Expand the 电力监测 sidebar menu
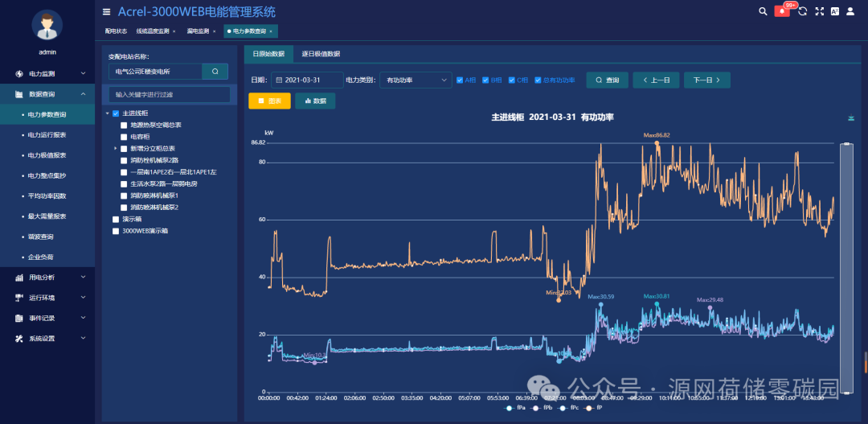The image size is (868, 424). click(83, 74)
